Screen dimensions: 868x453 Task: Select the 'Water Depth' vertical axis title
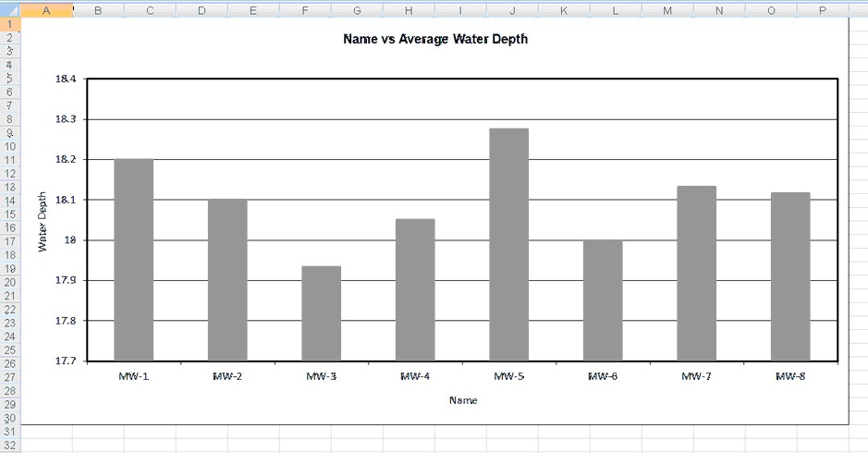coord(43,221)
